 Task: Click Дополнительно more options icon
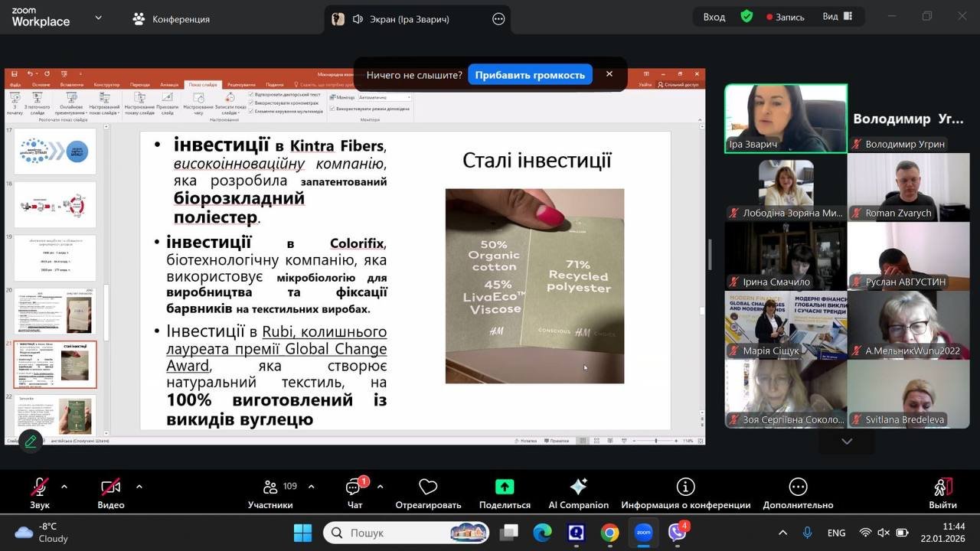(x=798, y=487)
